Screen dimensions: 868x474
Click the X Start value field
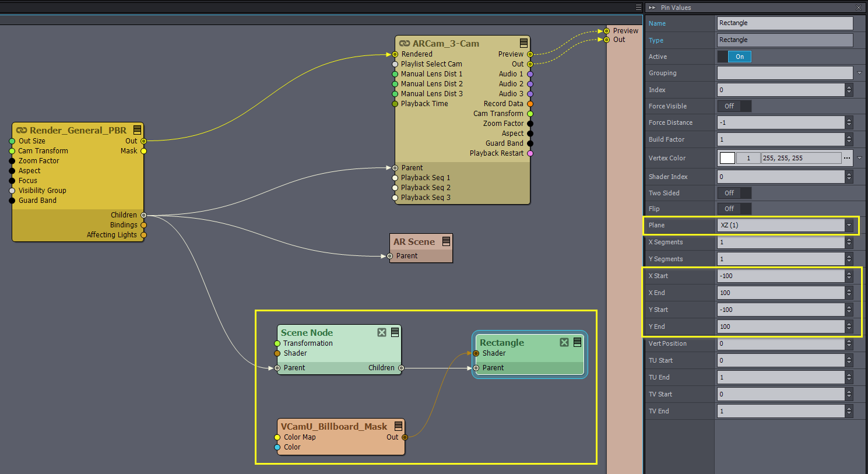[780, 276]
